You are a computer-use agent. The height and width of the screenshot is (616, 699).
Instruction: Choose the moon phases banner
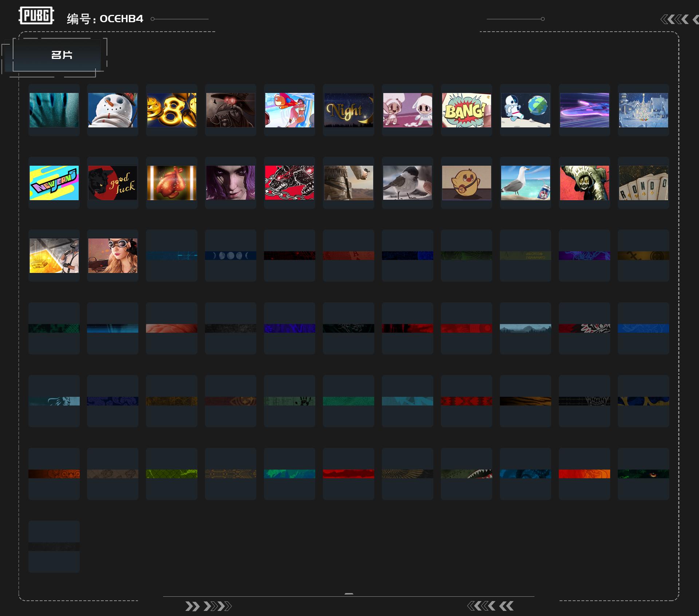pos(230,255)
